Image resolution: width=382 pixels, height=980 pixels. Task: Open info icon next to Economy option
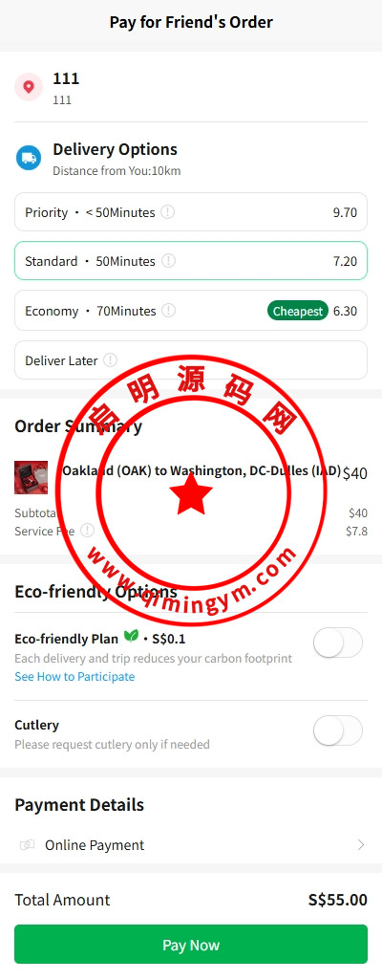click(168, 310)
